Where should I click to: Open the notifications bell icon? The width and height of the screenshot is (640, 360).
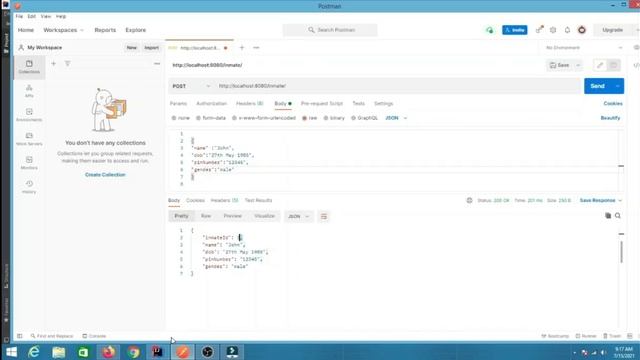[x=567, y=30]
